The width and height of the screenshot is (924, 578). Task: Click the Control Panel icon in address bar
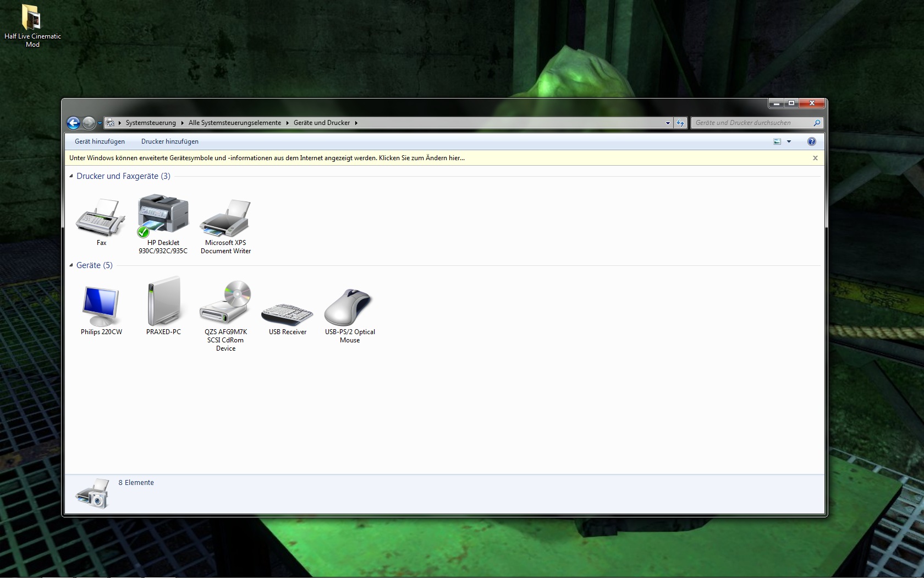110,123
